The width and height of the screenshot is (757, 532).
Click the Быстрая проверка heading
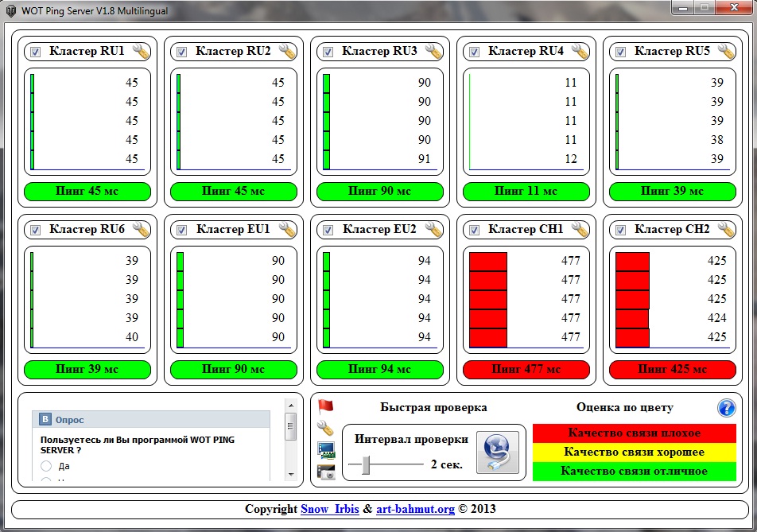pyautogui.click(x=433, y=407)
